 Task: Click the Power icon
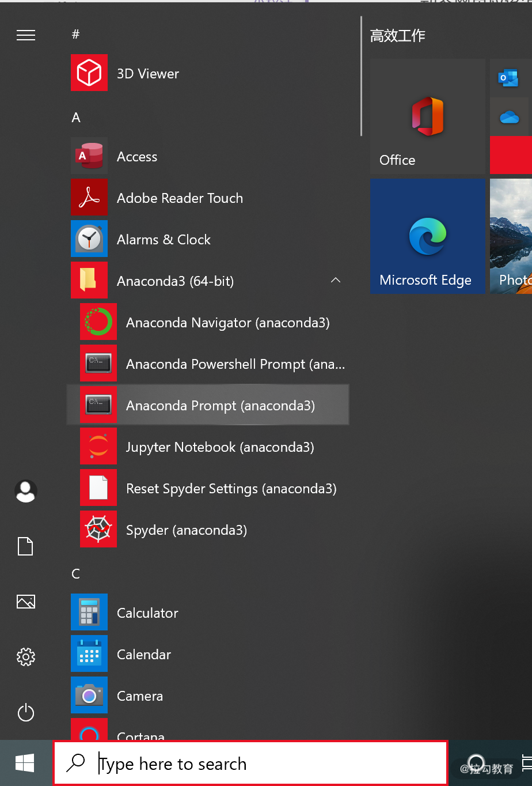pyautogui.click(x=26, y=713)
